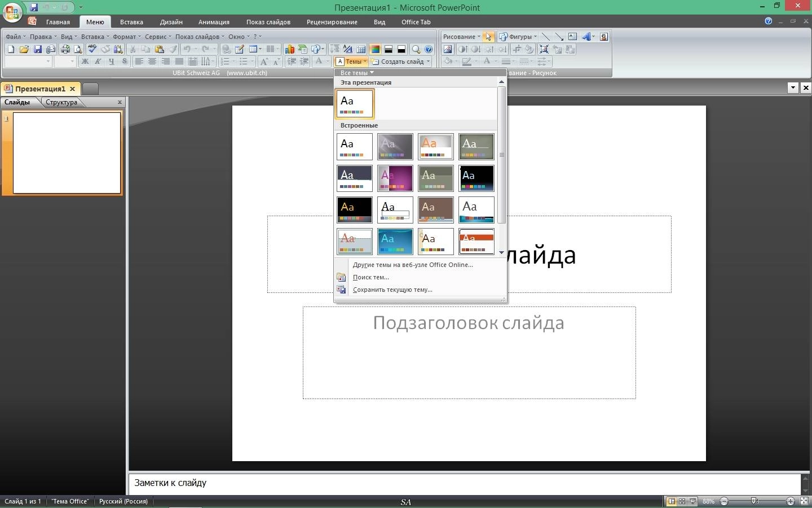
Task: Click Сохранить текущую тему...
Action: point(392,290)
